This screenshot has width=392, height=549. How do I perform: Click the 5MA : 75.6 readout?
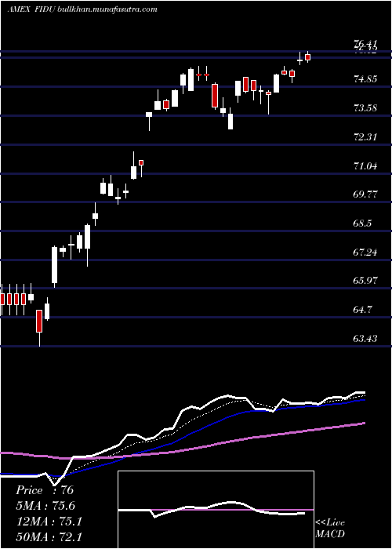coord(45,506)
